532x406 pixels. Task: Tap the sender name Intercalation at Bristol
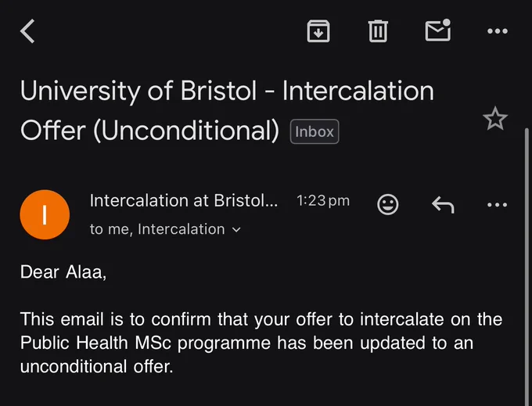(184, 200)
